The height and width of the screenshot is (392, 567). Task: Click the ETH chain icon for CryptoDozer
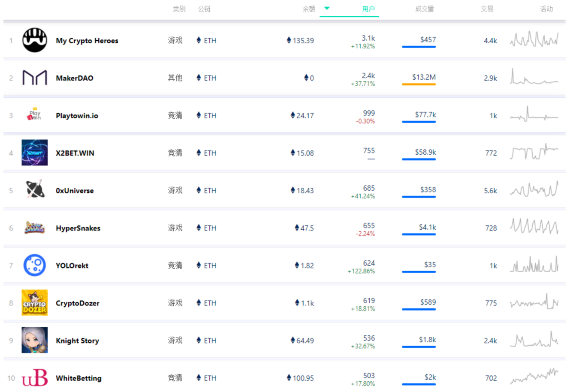click(x=199, y=303)
